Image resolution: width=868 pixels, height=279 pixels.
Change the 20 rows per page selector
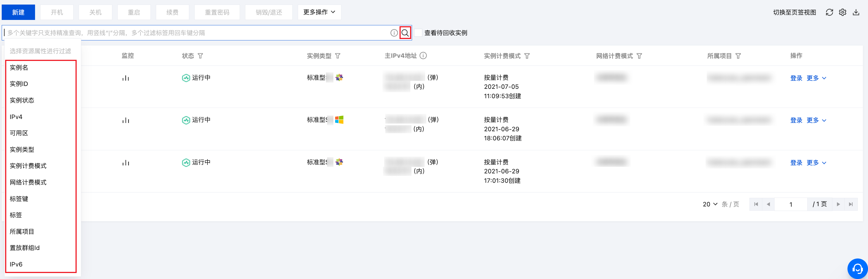click(710, 204)
